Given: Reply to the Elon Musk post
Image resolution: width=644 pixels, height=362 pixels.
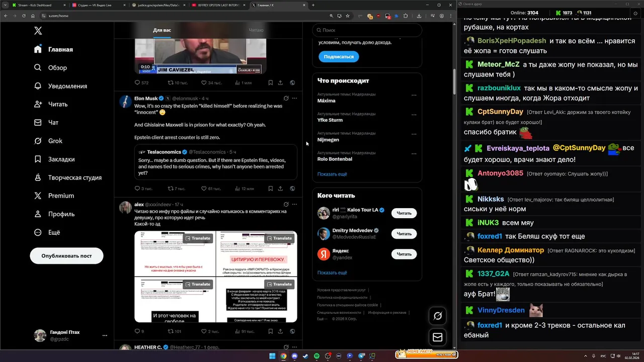Looking at the screenshot, I should pyautogui.click(x=137, y=189).
